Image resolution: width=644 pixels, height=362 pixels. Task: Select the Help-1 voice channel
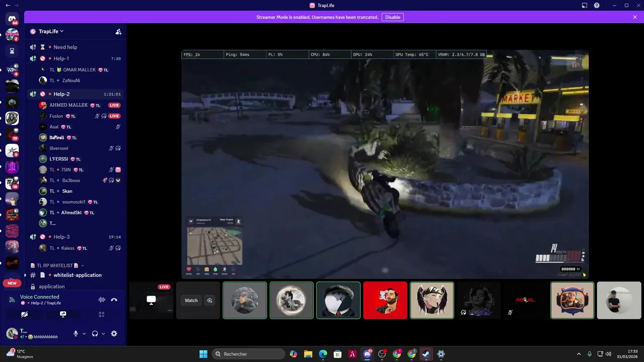(75, 58)
